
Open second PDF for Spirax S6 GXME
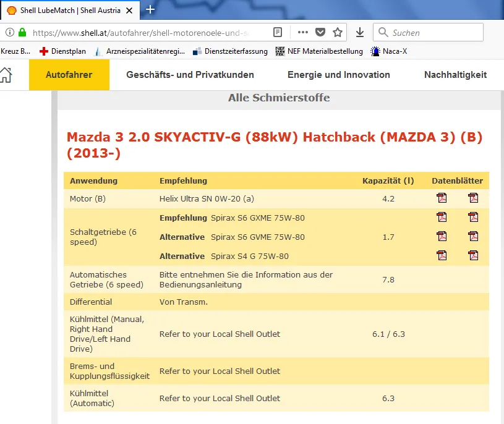[x=473, y=217]
